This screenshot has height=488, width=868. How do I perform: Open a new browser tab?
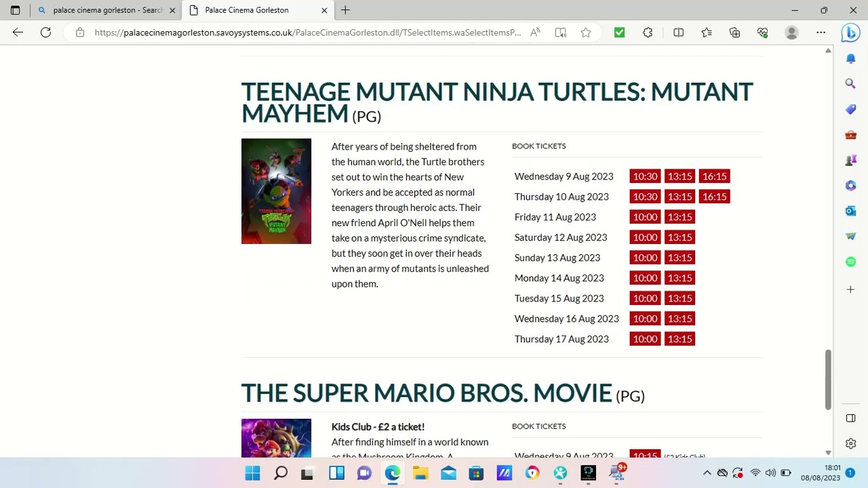point(345,10)
